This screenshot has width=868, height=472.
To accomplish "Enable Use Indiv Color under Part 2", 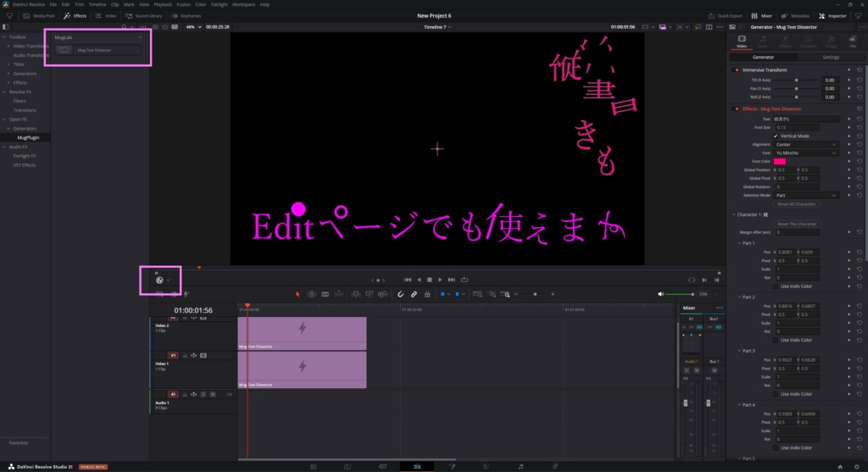I will (776, 341).
